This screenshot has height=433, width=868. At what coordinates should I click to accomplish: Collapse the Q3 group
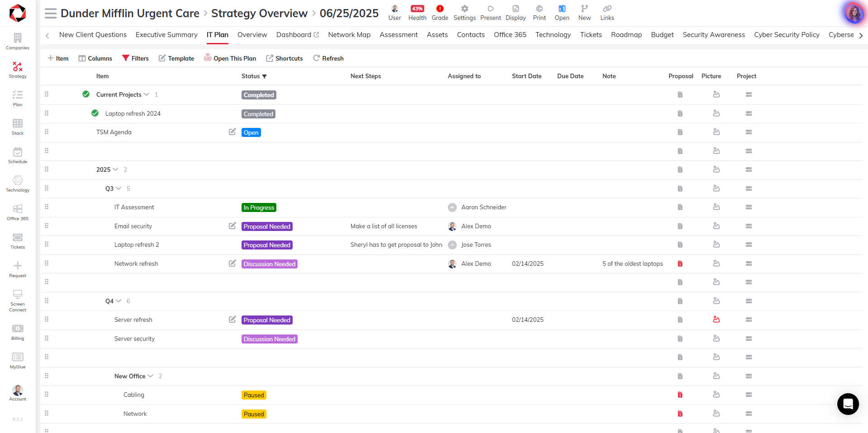point(119,188)
